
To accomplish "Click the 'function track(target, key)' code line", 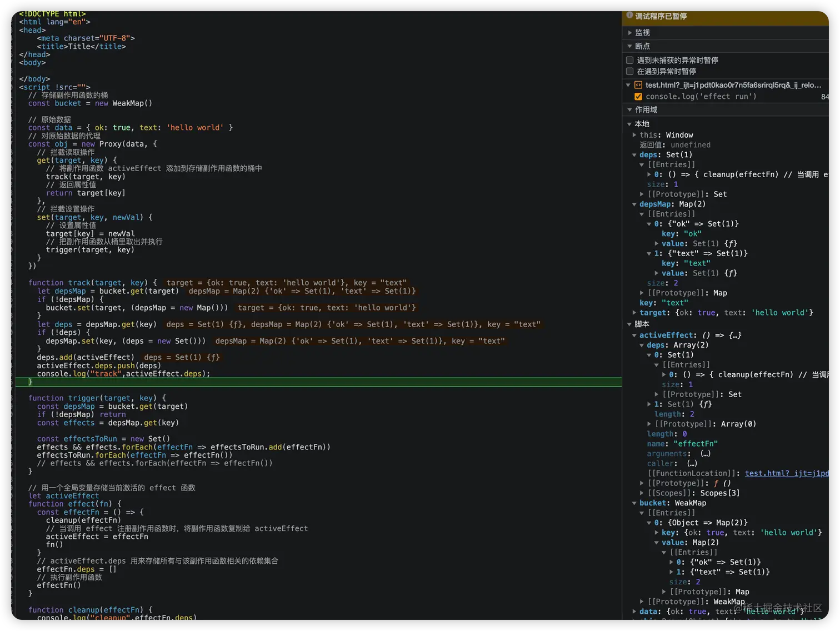I will pyautogui.click(x=93, y=283).
